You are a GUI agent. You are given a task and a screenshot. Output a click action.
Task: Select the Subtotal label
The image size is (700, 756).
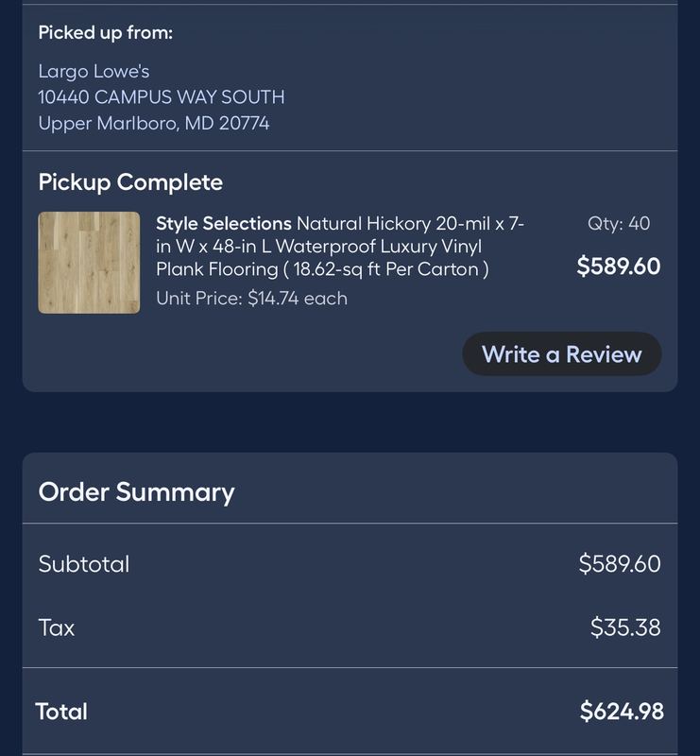point(84,564)
